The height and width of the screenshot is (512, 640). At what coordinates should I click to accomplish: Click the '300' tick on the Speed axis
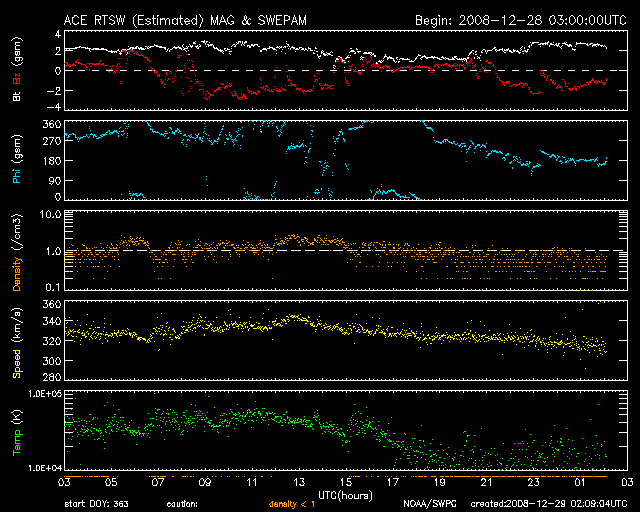52,361
